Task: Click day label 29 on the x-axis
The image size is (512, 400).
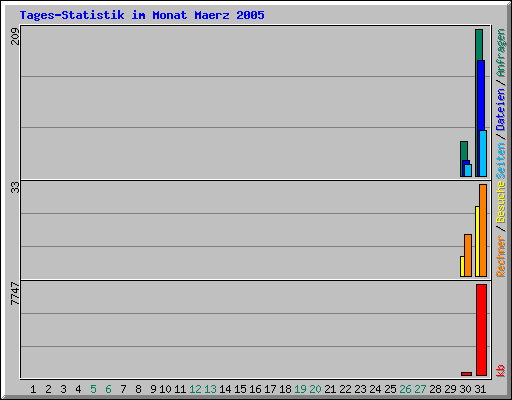Action: (x=450, y=389)
